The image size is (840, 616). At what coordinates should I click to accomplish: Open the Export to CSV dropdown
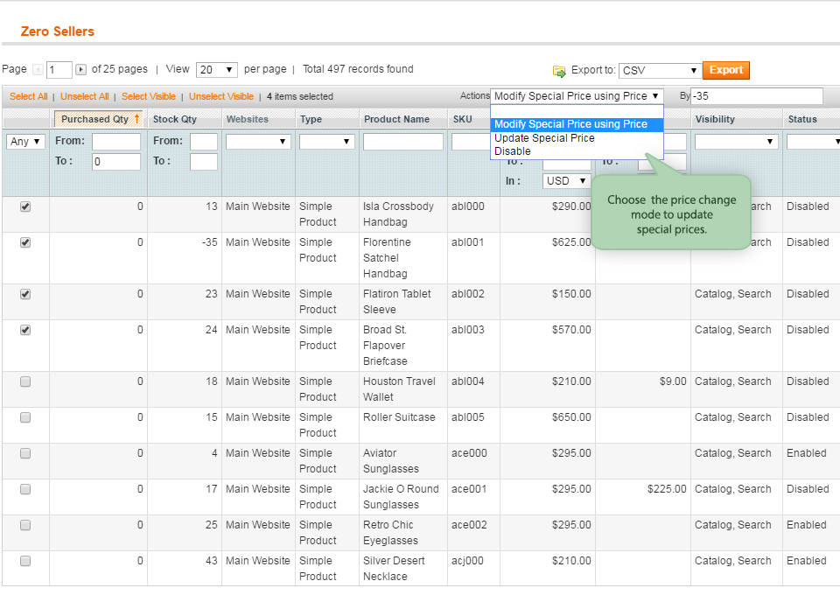click(x=661, y=71)
